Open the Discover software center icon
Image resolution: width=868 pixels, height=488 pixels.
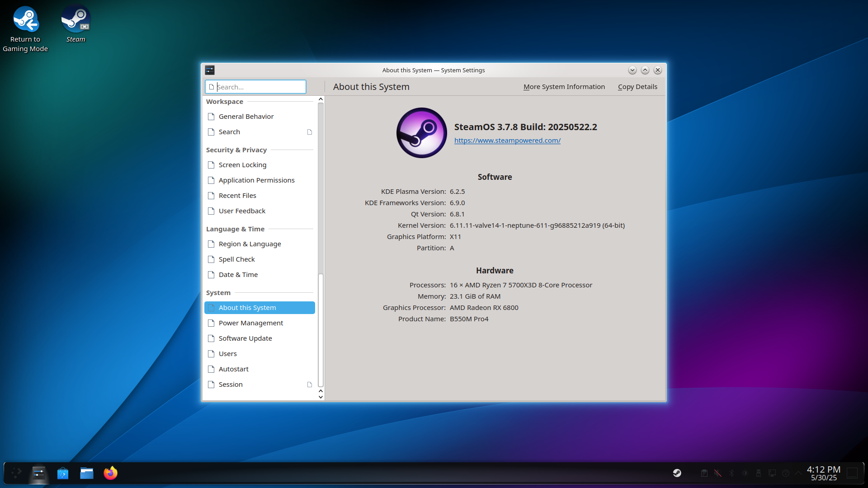[62, 473]
